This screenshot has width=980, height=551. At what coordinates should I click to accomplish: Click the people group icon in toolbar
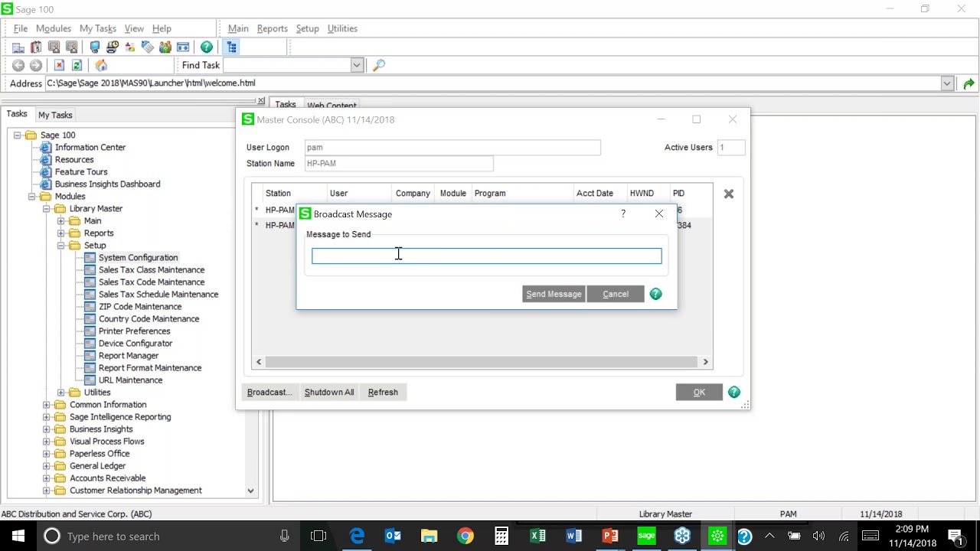pyautogui.click(x=165, y=47)
